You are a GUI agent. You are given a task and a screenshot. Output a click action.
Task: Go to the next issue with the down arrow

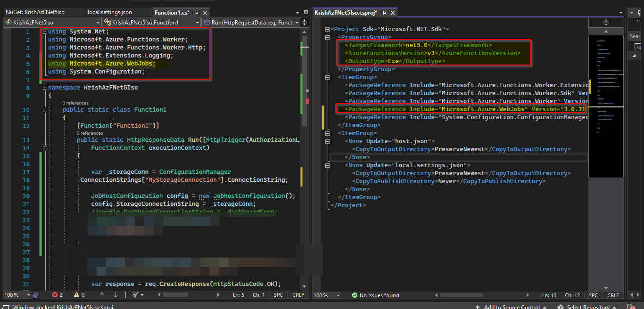click(116, 295)
